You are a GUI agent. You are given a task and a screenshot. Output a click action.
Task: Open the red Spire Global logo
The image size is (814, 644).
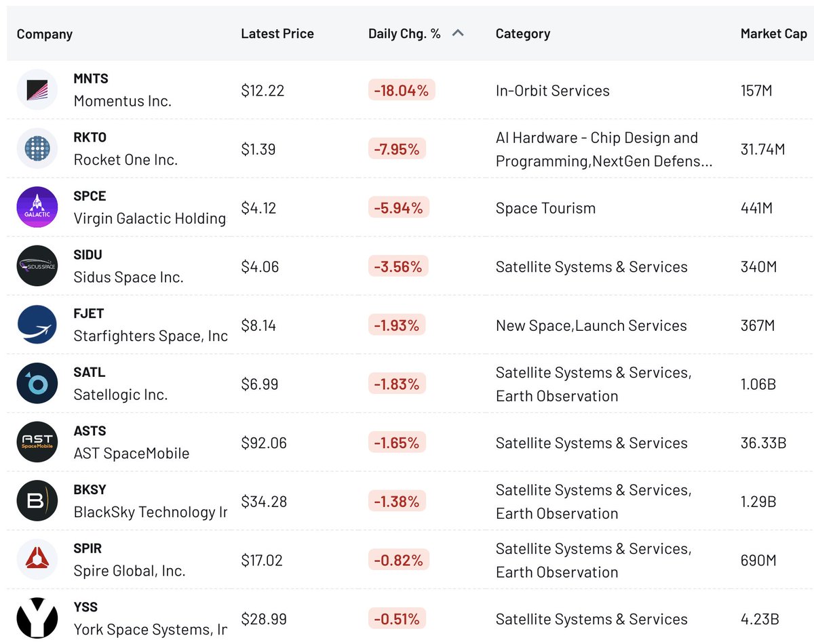tap(37, 560)
